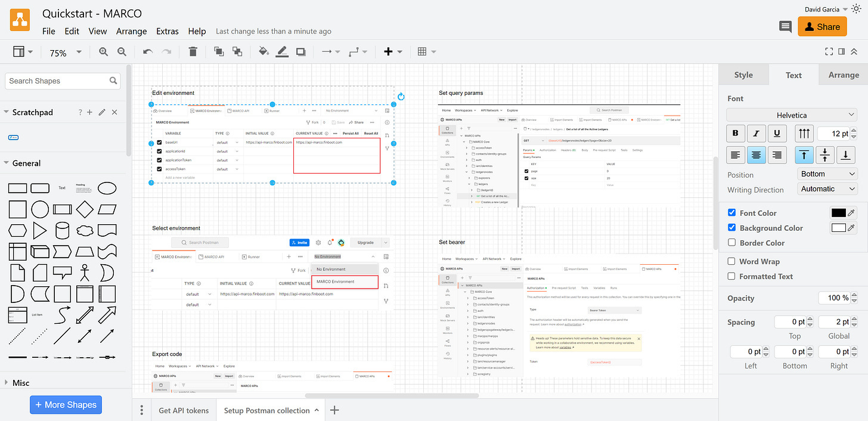Apply a Shadow from the toolbar
This screenshot has width=868, height=421.
(300, 52)
